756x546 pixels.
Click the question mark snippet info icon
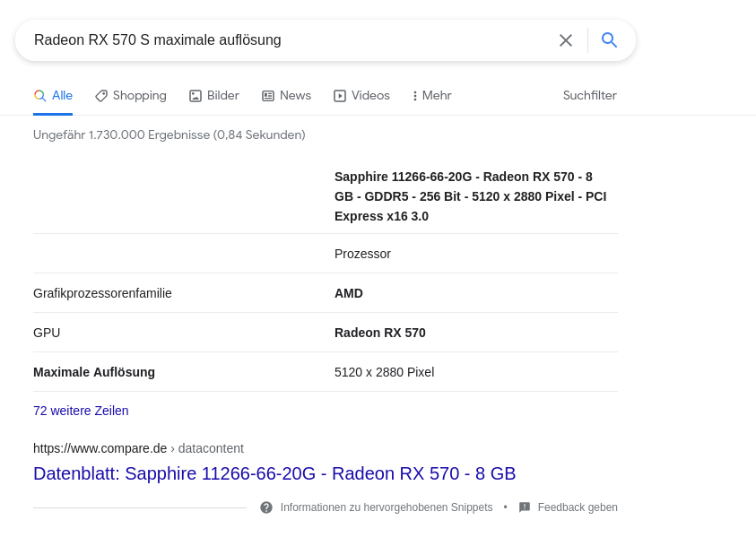[x=266, y=507]
